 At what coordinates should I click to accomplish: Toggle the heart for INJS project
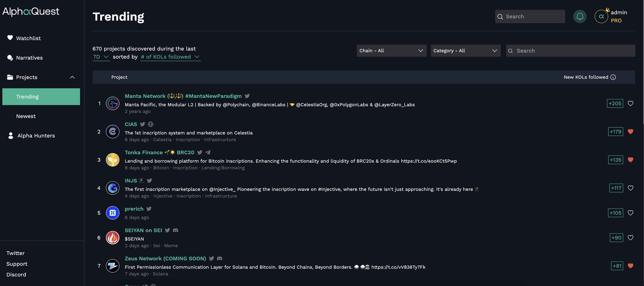630,188
